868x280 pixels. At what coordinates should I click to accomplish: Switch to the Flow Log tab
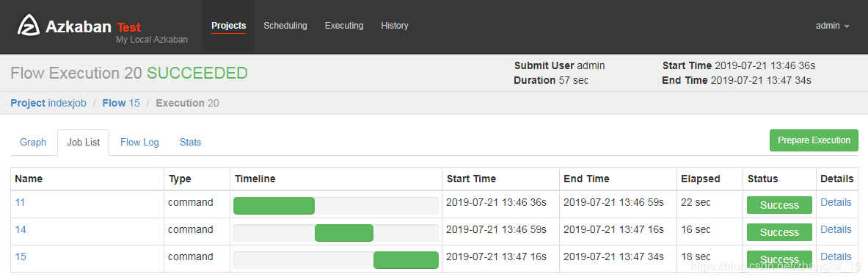tap(139, 143)
